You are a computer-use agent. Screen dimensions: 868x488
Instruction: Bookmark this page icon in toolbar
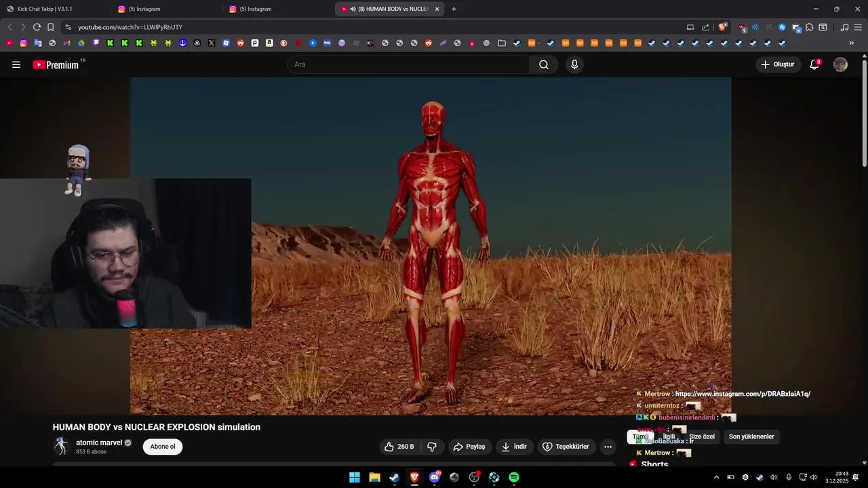click(50, 27)
